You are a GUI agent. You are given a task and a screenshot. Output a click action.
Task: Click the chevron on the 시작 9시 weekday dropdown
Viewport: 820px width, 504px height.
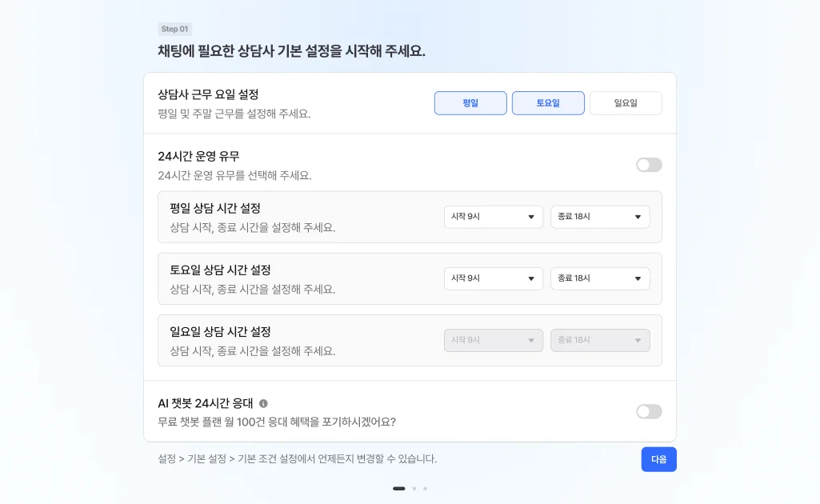(x=529, y=217)
